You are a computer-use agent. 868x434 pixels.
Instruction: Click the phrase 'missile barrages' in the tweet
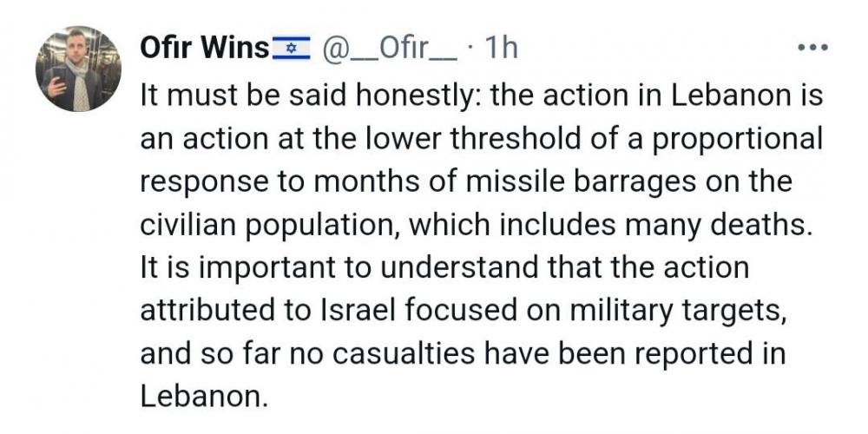(581, 182)
